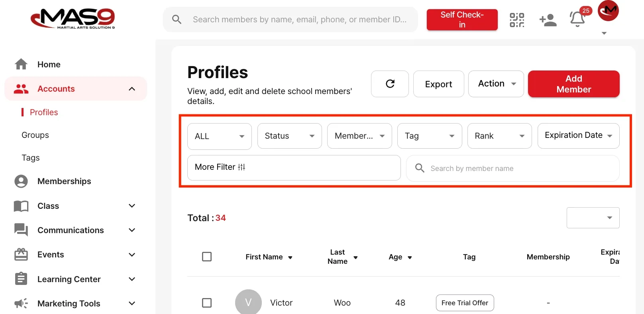The height and width of the screenshot is (314, 644).
Task: Click the add person icon in header
Action: [548, 20]
